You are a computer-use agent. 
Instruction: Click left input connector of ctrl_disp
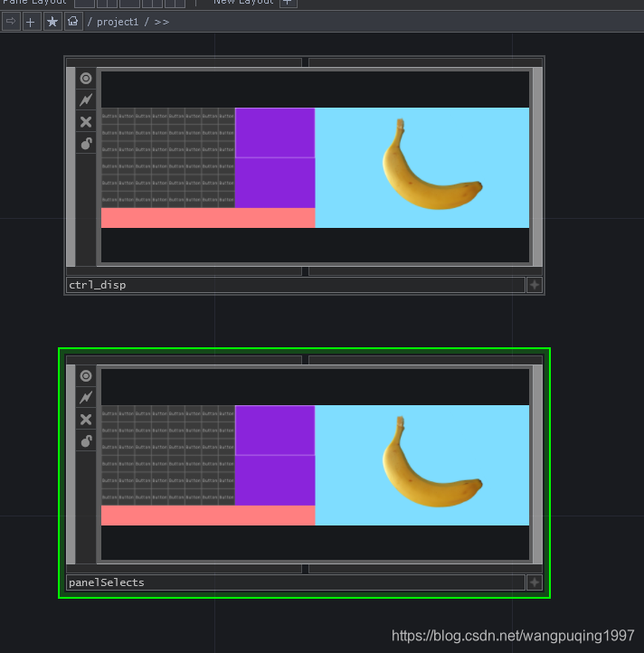coord(71,167)
